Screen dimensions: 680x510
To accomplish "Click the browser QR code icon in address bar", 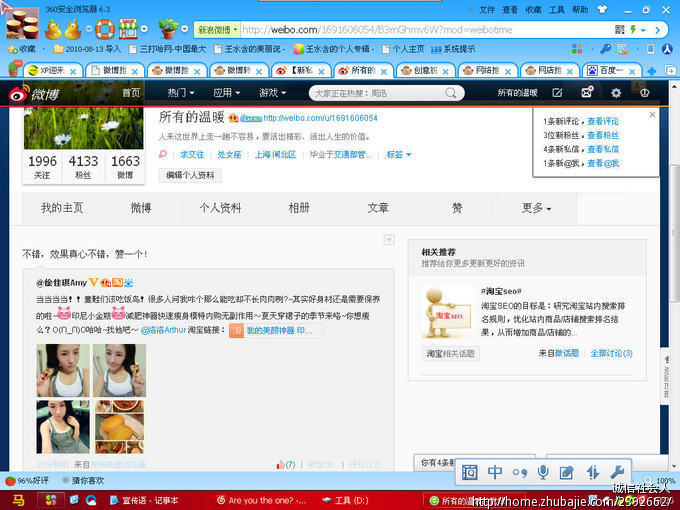I will [620, 29].
